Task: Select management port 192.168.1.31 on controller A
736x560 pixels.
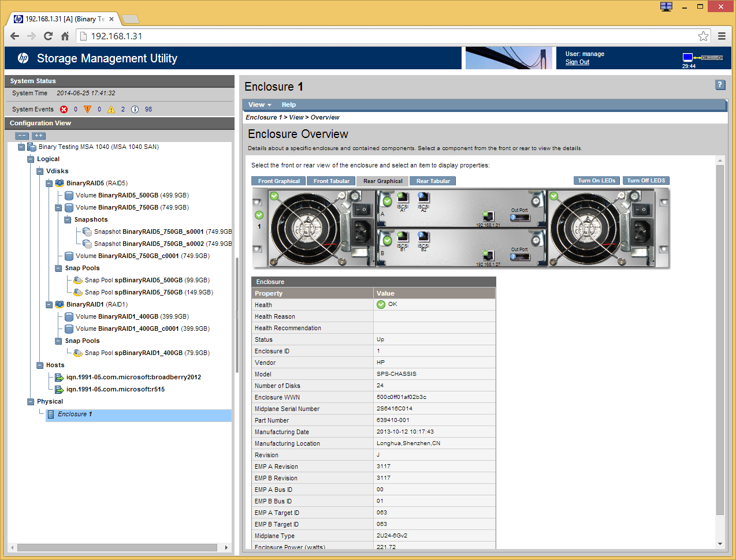Action: click(489, 217)
